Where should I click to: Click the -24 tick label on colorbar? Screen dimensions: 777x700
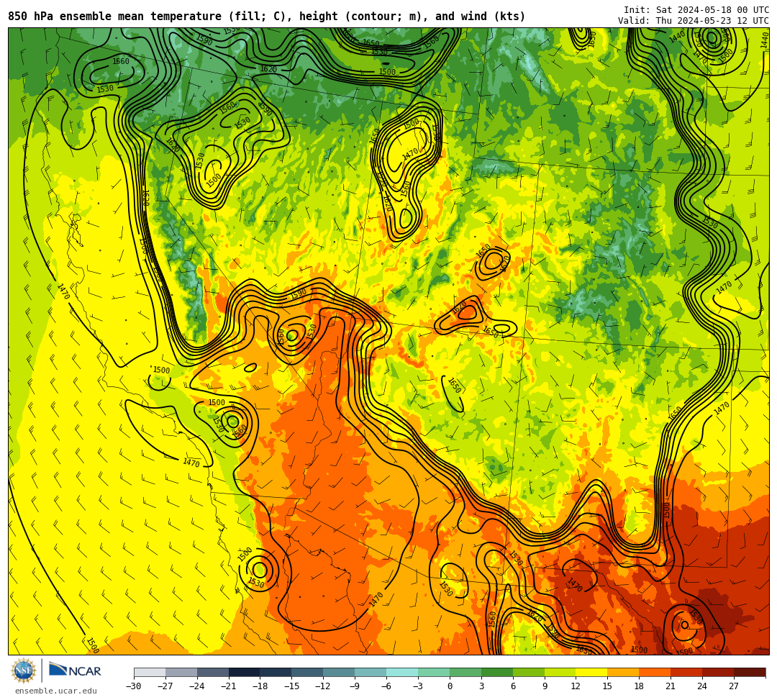197,686
